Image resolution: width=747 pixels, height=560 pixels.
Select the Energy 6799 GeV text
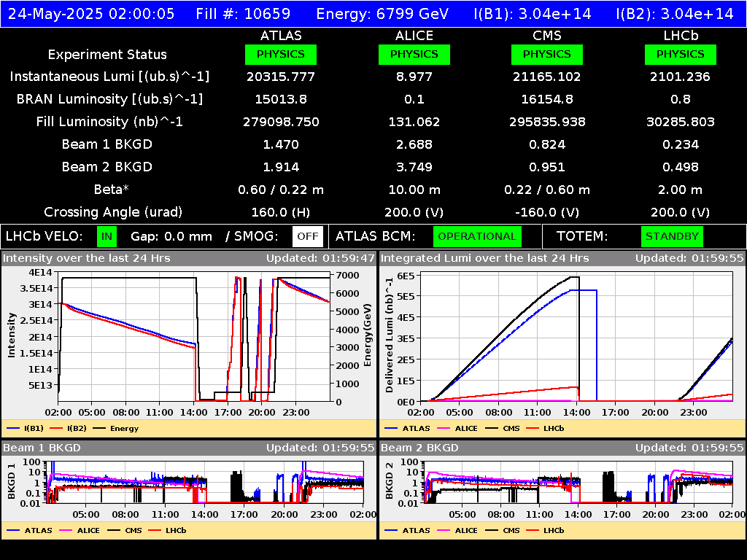(382, 14)
